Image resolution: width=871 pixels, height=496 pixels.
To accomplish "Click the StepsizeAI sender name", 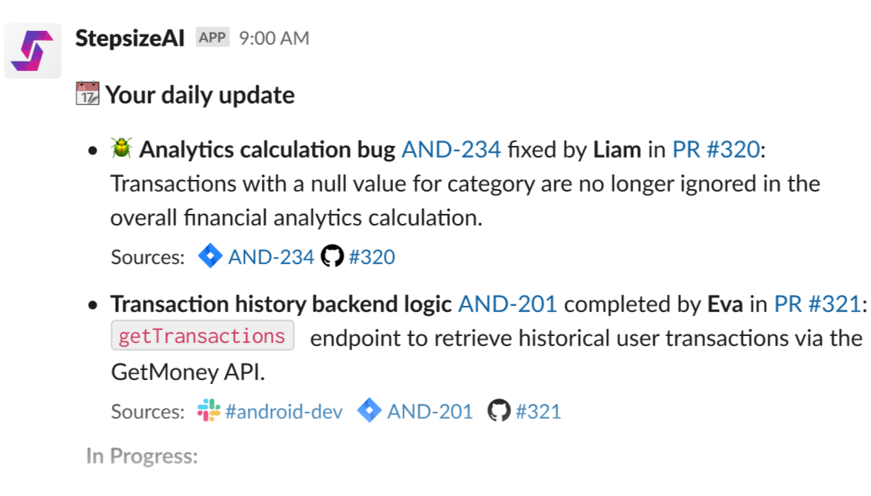I will (130, 38).
